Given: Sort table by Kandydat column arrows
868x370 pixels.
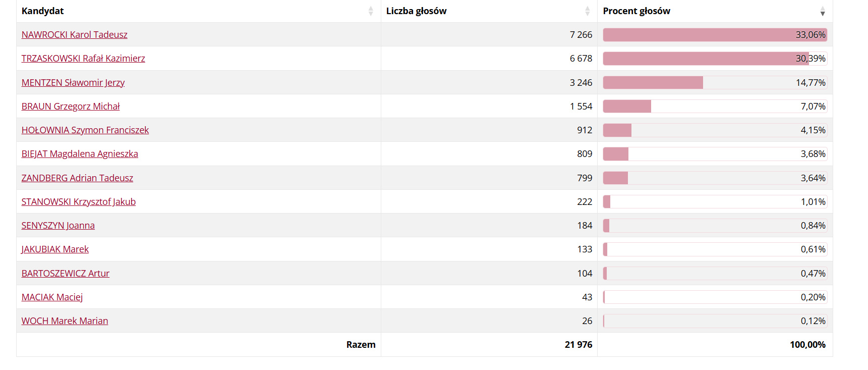Looking at the screenshot, I should [371, 11].
